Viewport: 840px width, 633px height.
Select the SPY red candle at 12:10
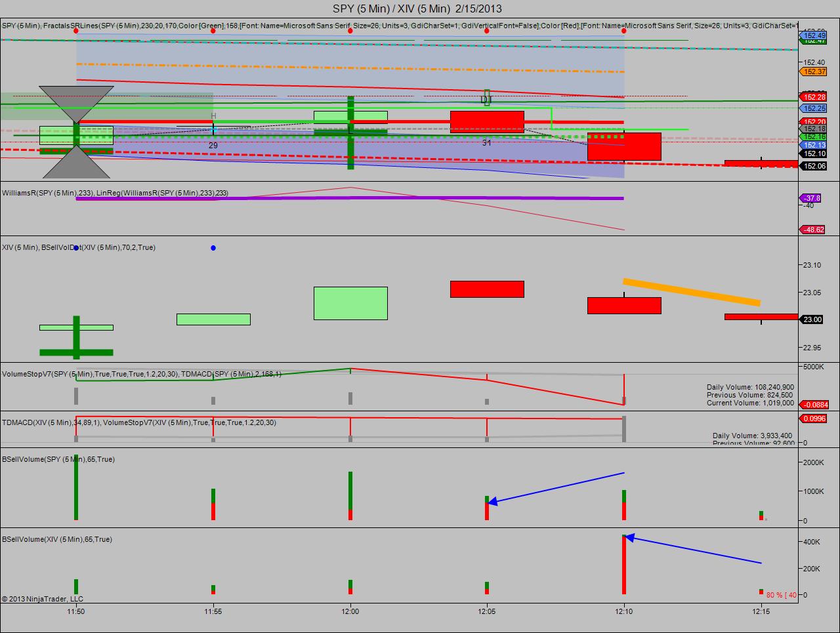tap(624, 146)
